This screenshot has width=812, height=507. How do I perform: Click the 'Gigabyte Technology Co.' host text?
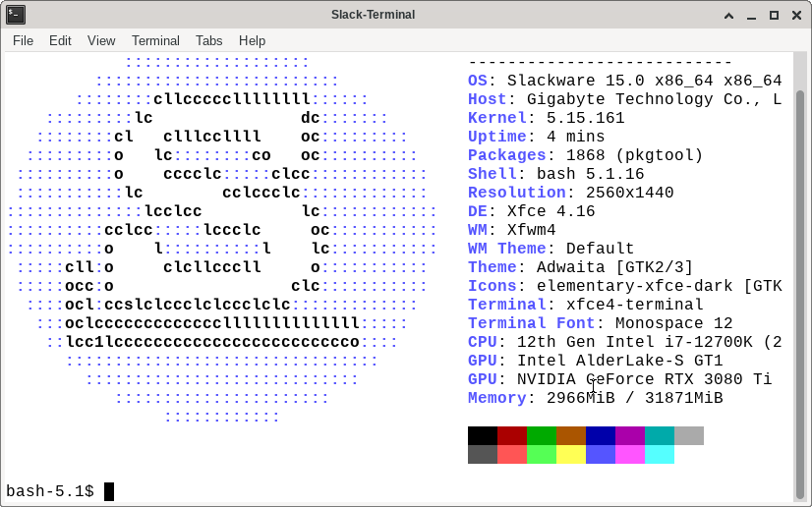[644, 99]
